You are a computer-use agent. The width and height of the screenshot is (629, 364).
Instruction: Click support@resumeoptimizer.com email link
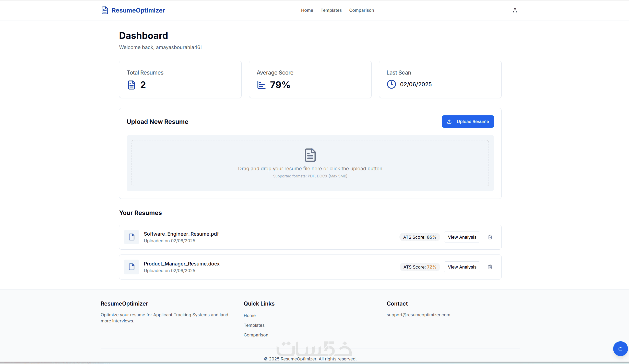pos(418,315)
